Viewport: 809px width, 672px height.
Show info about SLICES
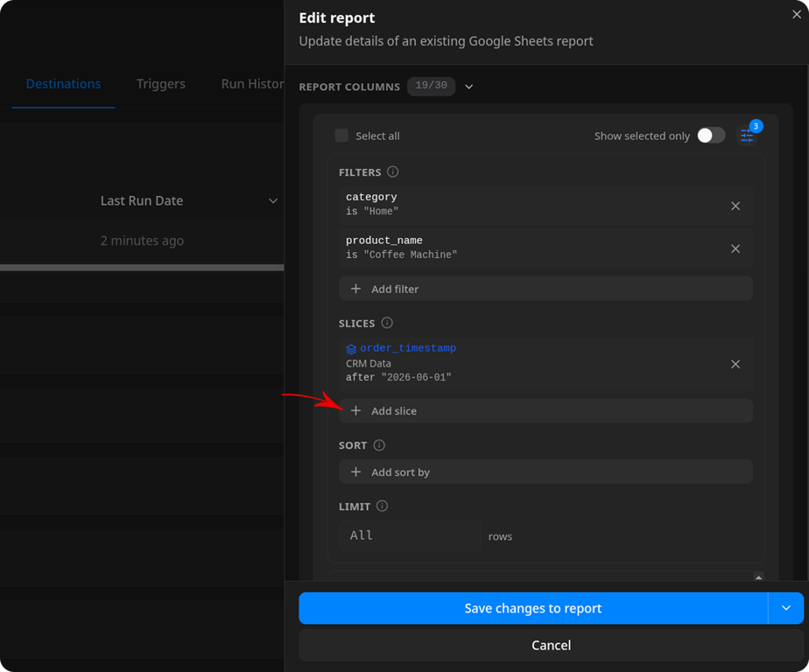[x=387, y=323]
